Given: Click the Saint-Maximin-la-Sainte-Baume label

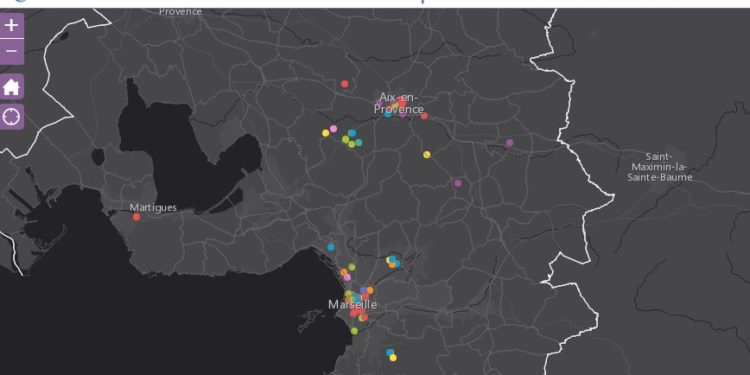Looking at the screenshot, I should (660, 167).
